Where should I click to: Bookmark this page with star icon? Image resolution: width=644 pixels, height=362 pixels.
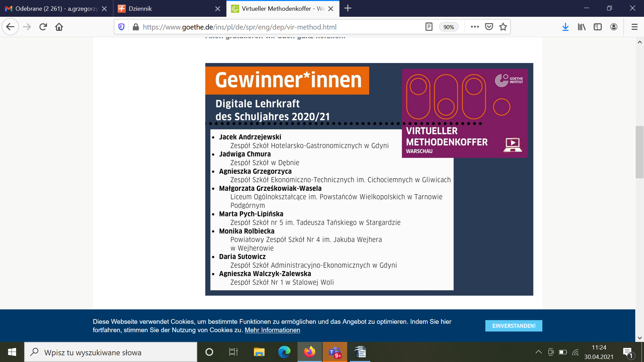point(503,27)
